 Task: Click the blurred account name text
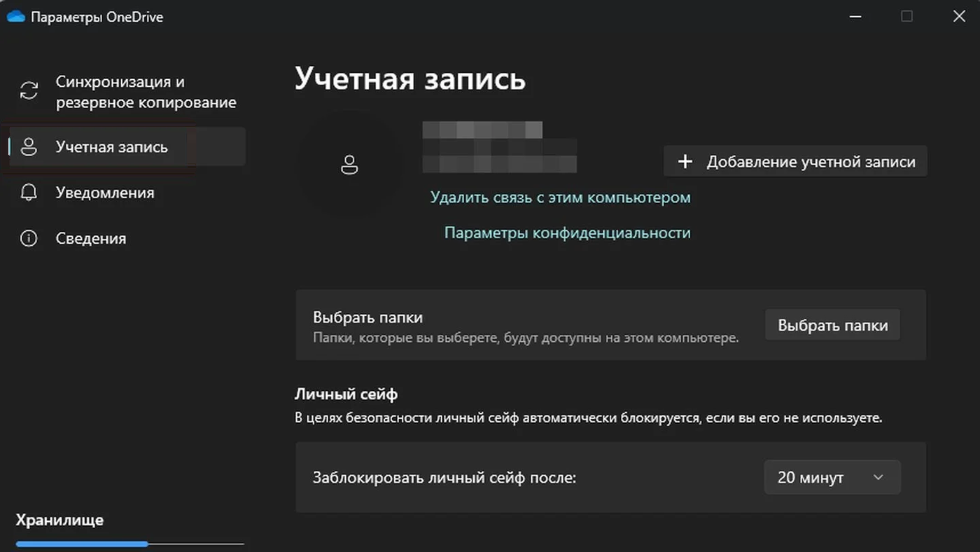pos(500,147)
